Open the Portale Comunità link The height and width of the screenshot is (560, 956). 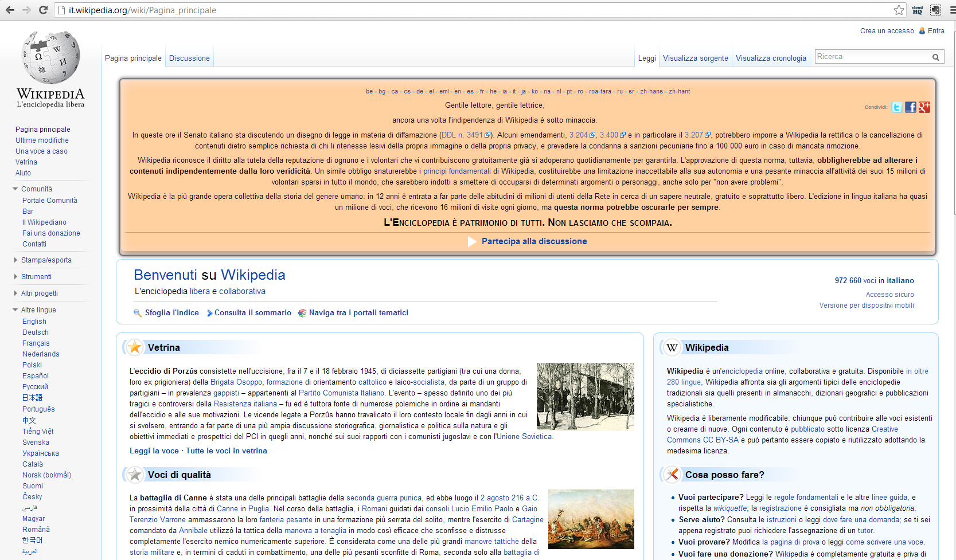point(50,201)
